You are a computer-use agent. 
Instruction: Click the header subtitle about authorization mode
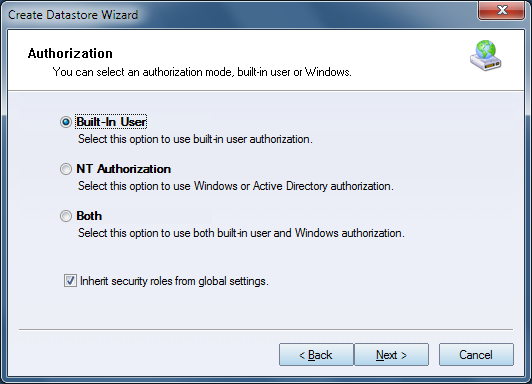[x=202, y=72]
